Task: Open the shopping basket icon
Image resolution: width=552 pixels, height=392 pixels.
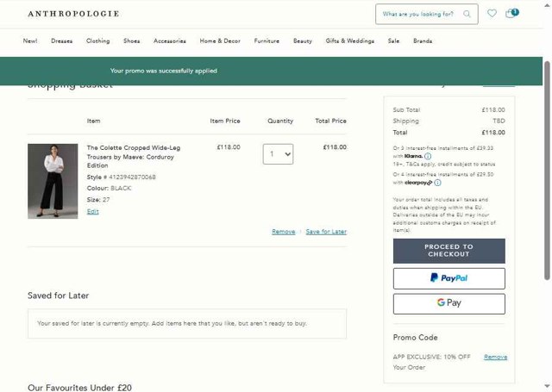Action: [511, 14]
